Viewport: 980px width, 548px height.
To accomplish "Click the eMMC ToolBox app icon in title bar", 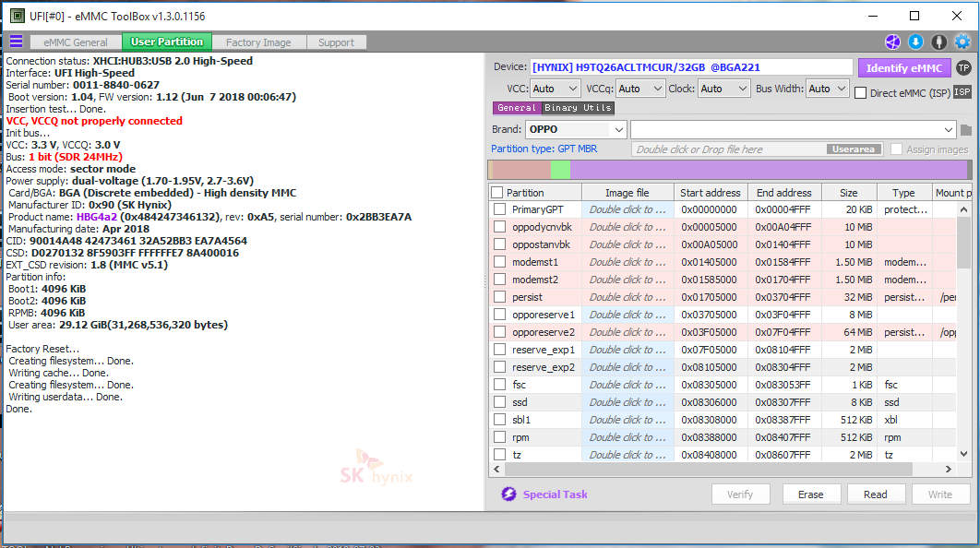I will point(18,16).
